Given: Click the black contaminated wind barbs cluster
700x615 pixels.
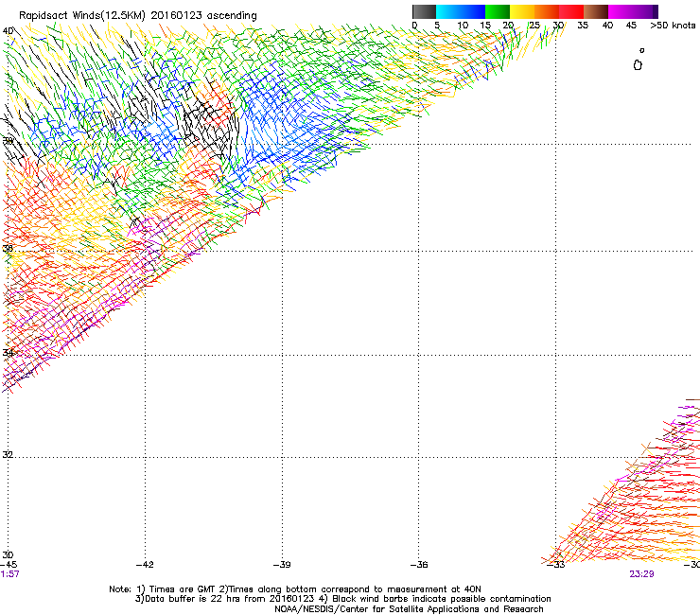Looking at the screenshot, I should [x=210, y=125].
